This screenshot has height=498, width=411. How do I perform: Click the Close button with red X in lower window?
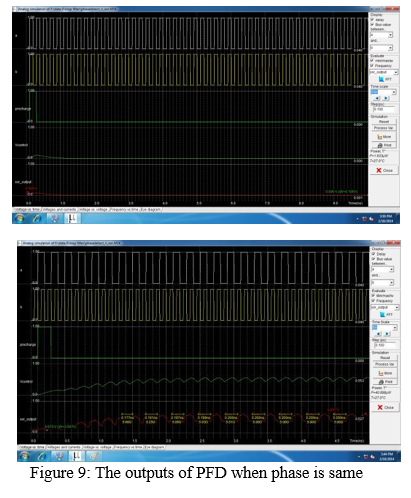(386, 407)
